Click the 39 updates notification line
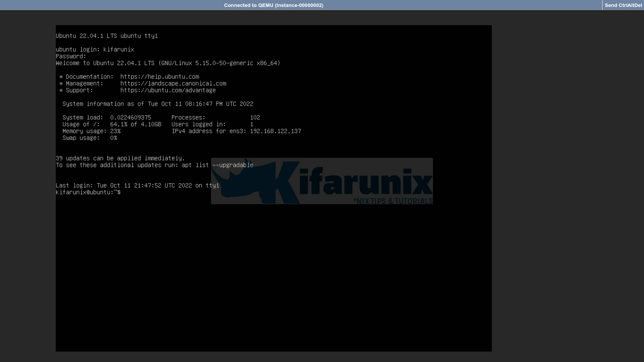 120,158
